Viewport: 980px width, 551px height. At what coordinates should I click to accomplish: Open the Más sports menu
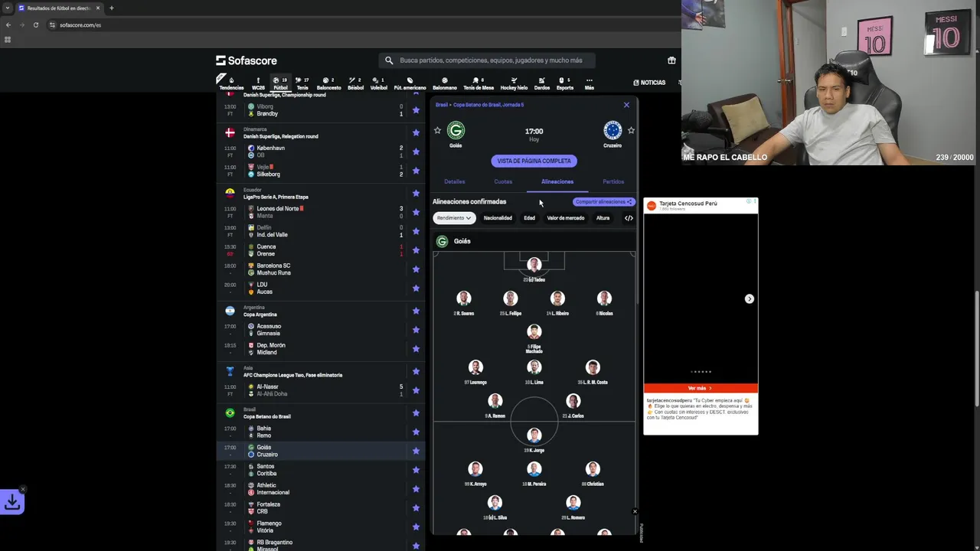pyautogui.click(x=589, y=83)
